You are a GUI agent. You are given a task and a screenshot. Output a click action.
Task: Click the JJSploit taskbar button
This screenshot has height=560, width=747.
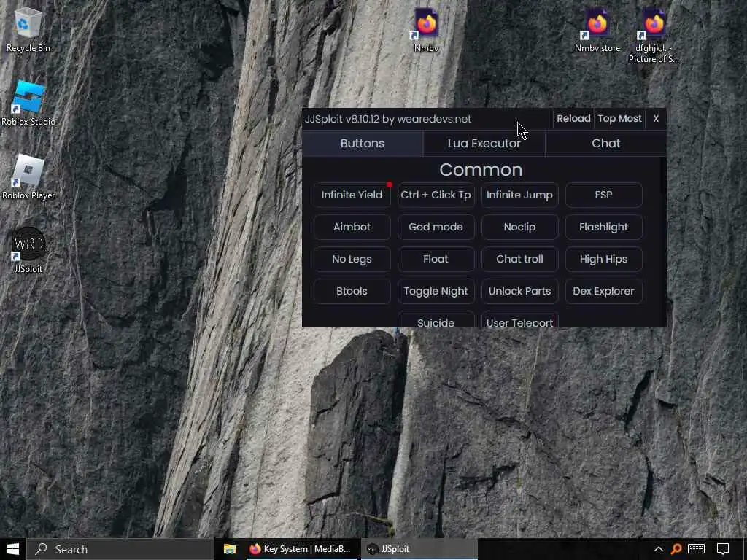coord(419,549)
